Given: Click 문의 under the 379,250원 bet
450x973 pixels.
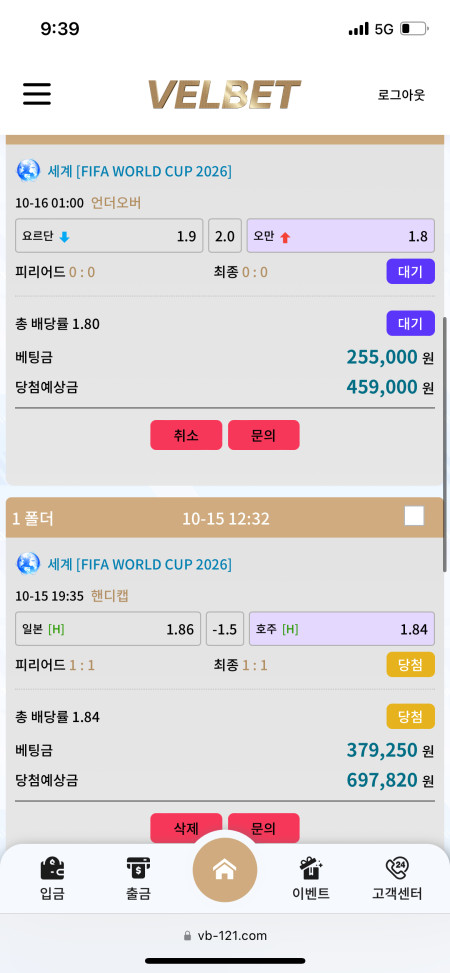Looking at the screenshot, I should pyautogui.click(x=263, y=827).
